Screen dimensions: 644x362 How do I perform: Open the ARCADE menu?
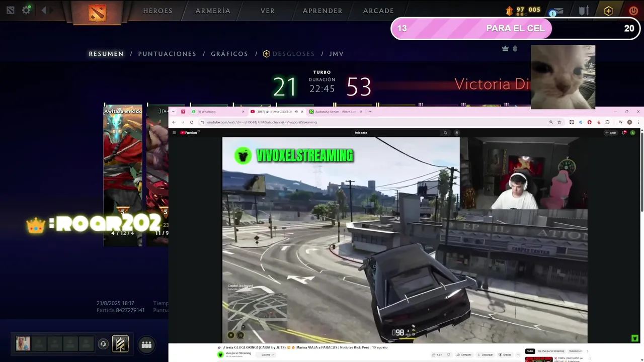[378, 11]
